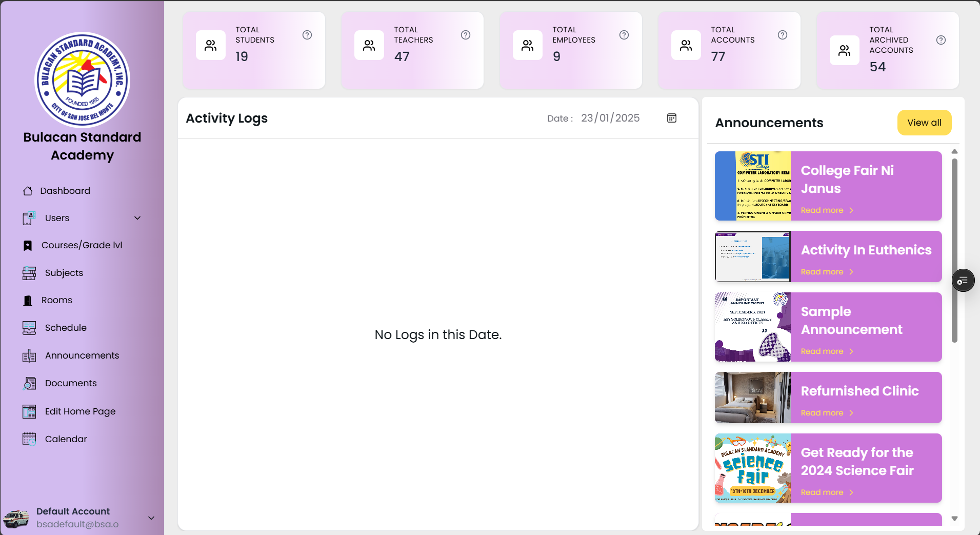The height and width of the screenshot is (535, 980).
Task: Open the Dashboard home icon
Action: click(x=28, y=191)
